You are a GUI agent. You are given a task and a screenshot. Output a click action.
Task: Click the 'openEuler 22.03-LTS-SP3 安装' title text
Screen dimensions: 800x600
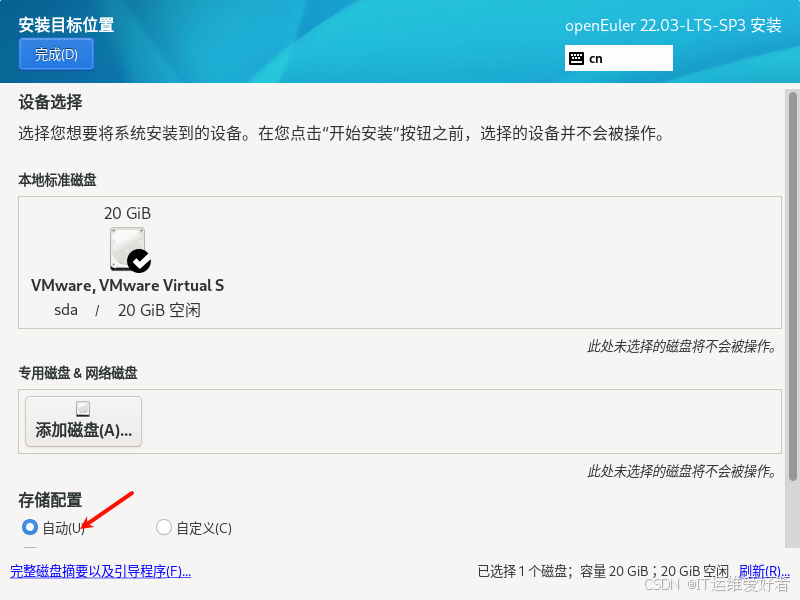tap(673, 26)
